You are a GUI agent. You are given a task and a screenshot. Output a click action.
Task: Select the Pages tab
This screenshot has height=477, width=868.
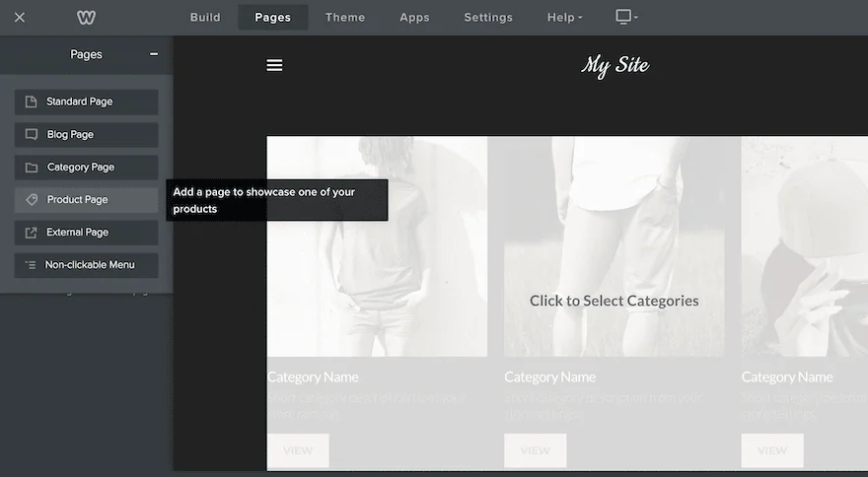[x=273, y=18]
